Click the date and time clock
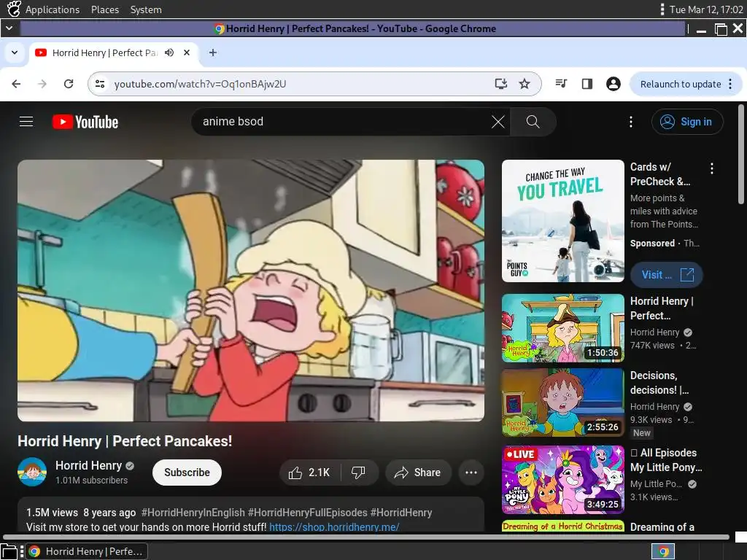The height and width of the screenshot is (560, 747). 706,9
